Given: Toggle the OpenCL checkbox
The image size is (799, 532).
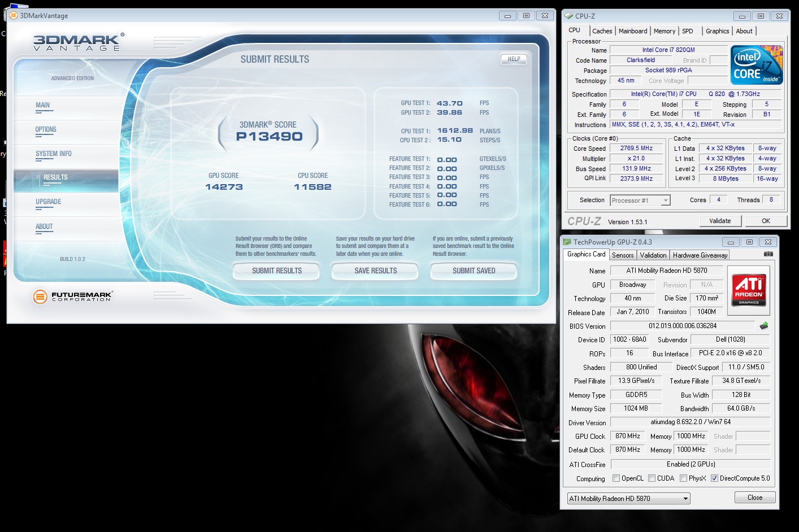Looking at the screenshot, I should (x=616, y=478).
